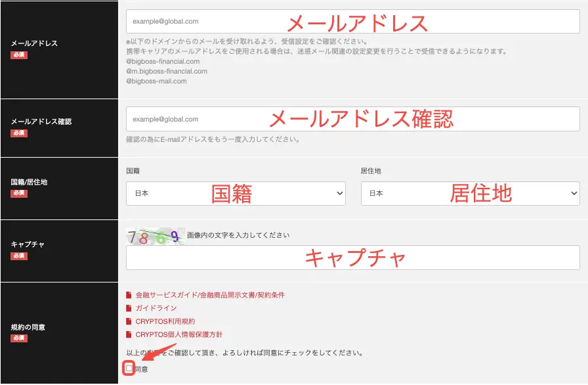
Task: Open 金融サービスガイド/金融商品開示文書/契約条件 link
Action: point(210,295)
